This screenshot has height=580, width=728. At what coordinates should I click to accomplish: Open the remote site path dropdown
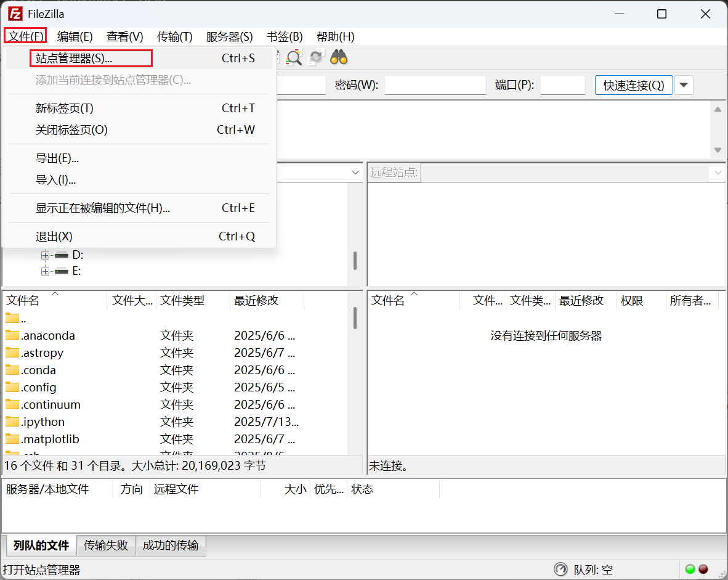pos(718,173)
